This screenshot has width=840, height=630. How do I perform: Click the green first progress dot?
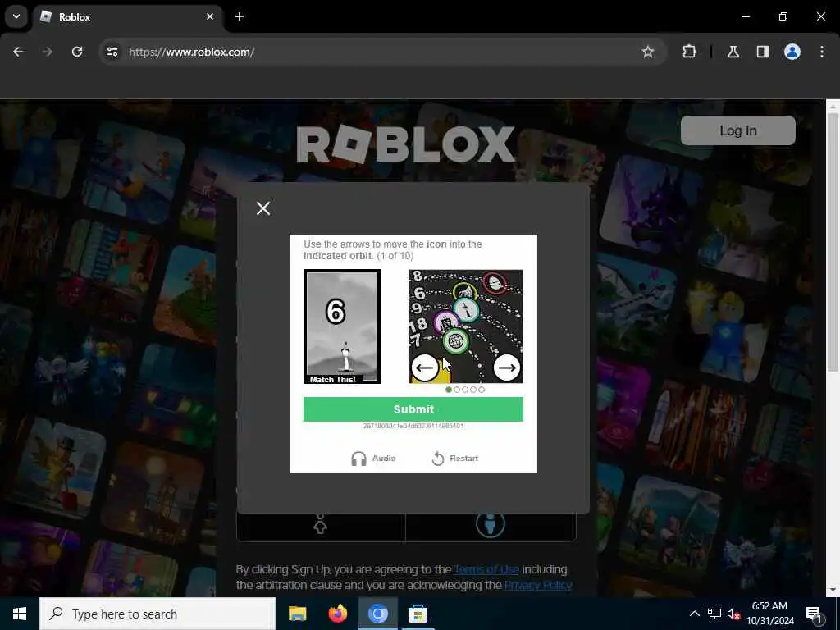449,390
